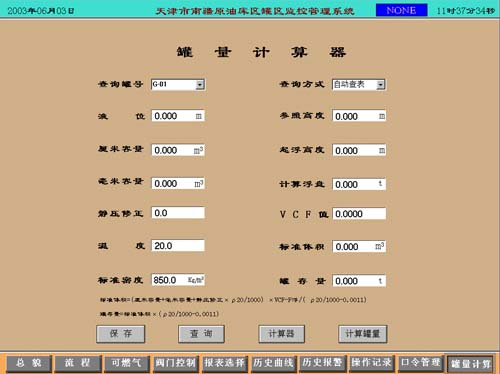500x374 pixels.
Task: Run the 计算罐量 button
Action: tap(363, 334)
